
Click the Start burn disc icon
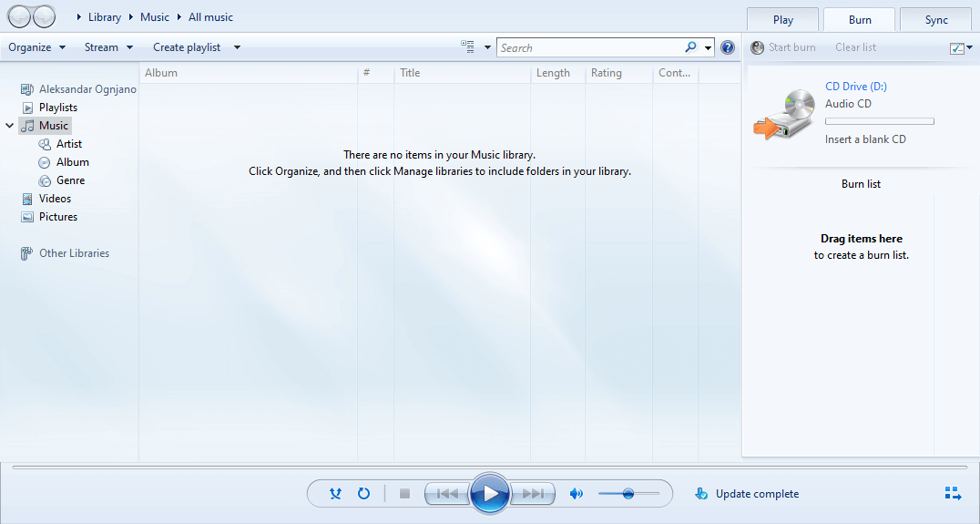click(x=758, y=47)
